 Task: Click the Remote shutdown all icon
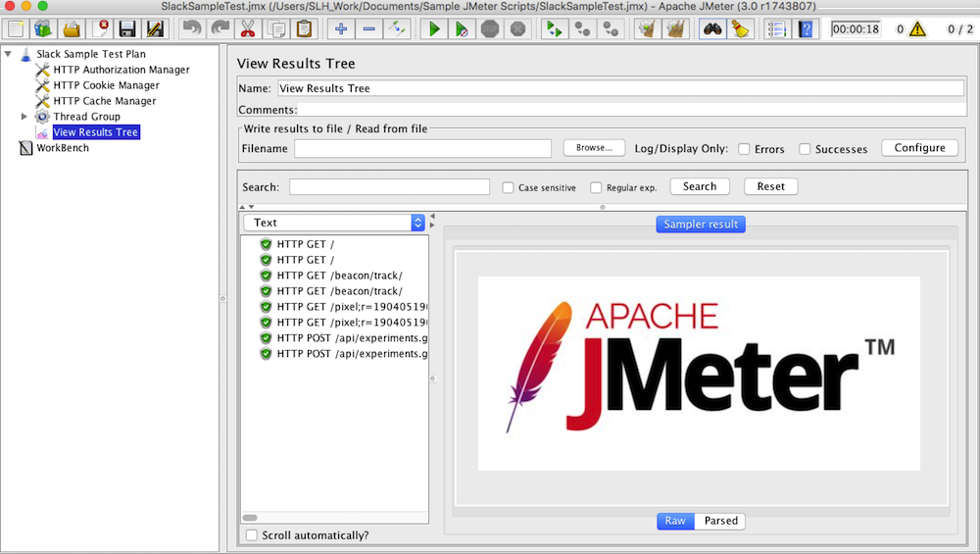tap(611, 28)
